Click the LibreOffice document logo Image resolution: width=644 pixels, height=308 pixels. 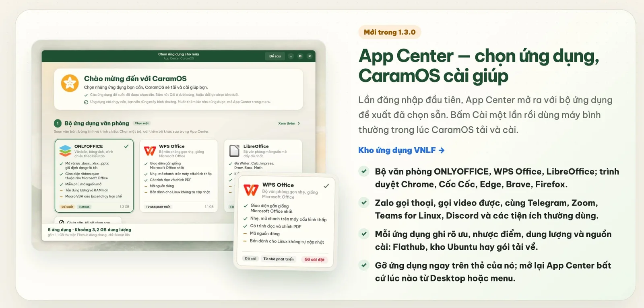coord(234,150)
